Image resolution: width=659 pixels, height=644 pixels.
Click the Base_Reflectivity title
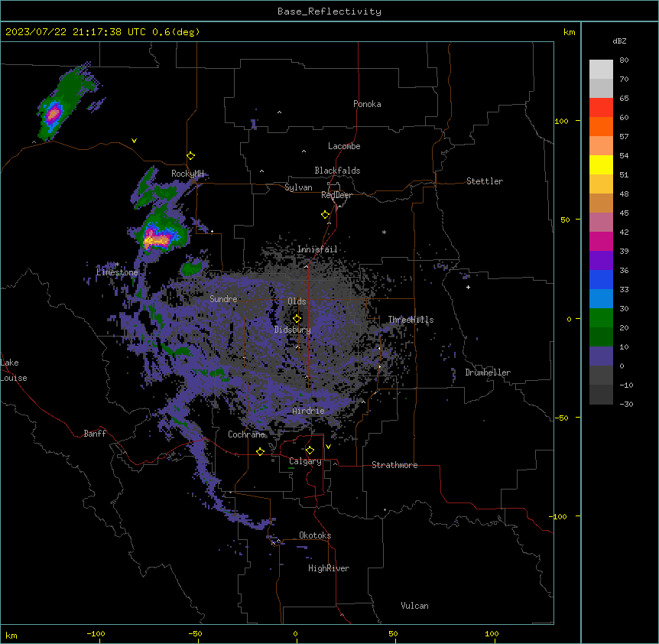point(329,11)
